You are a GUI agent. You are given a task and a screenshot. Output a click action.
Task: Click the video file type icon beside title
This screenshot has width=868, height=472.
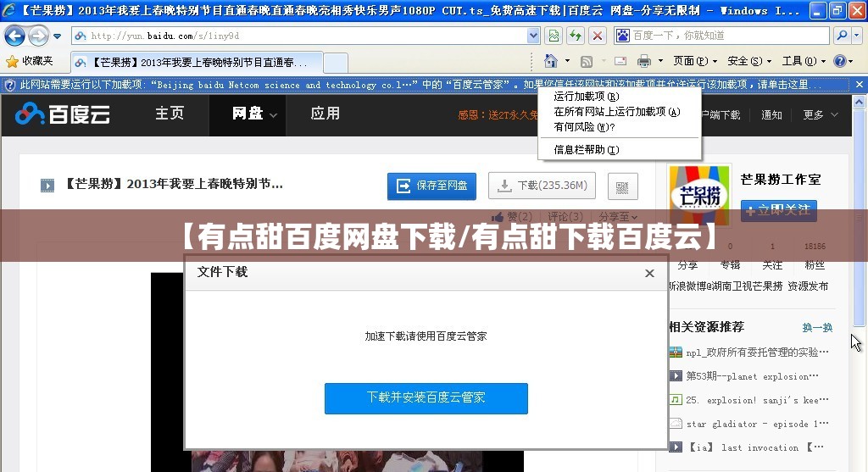click(x=47, y=186)
